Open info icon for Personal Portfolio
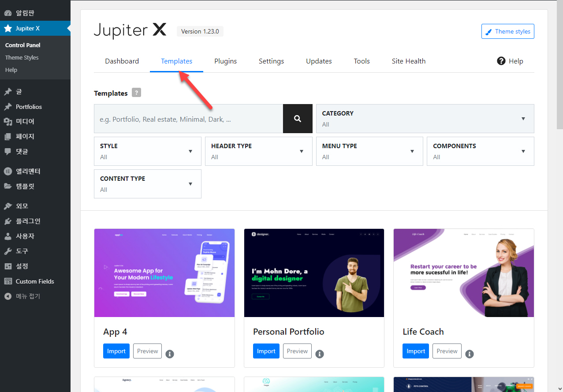The image size is (563, 392). pyautogui.click(x=320, y=354)
